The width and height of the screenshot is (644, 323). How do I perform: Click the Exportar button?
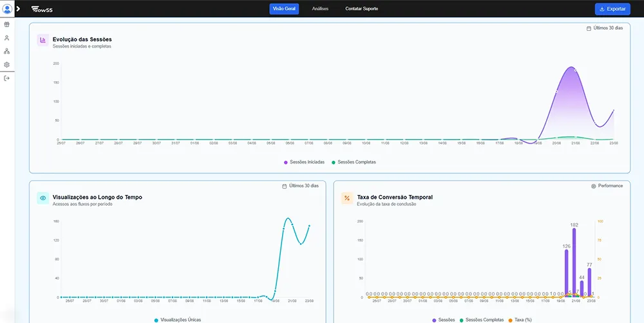612,9
